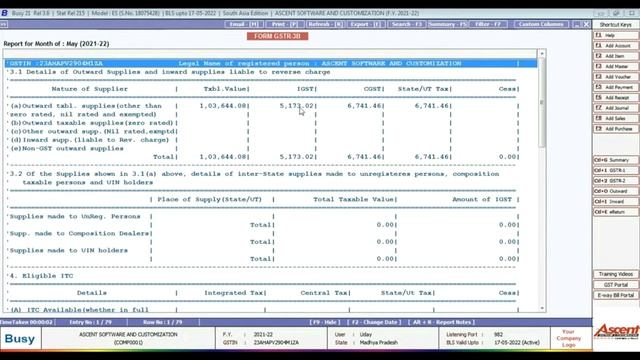Click F2 - Change Date in status bar

pyautogui.click(x=374, y=322)
